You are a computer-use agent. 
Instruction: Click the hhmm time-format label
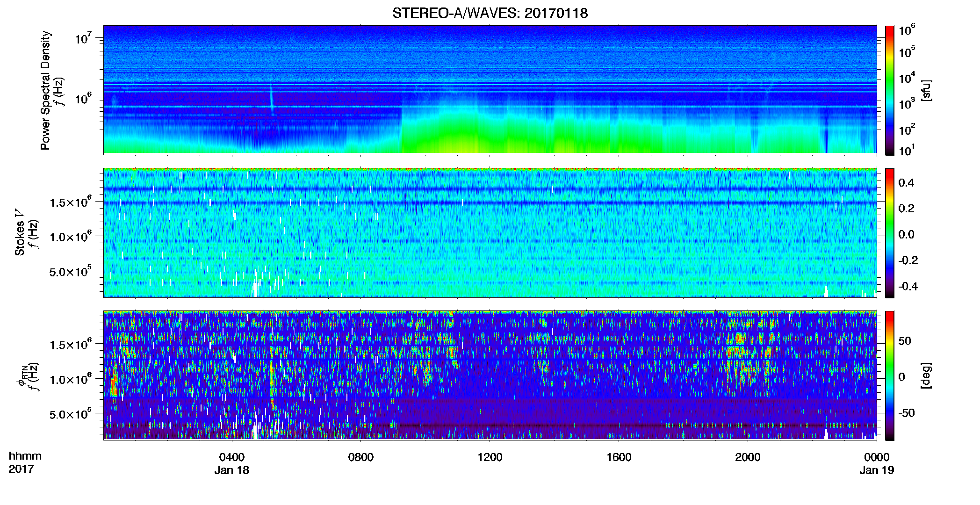click(25, 456)
